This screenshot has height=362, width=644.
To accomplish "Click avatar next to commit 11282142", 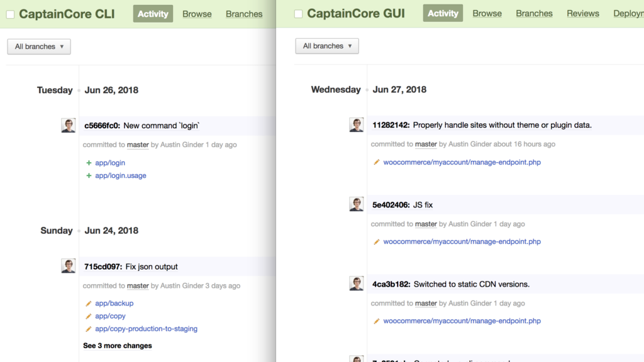I will pos(357,125).
